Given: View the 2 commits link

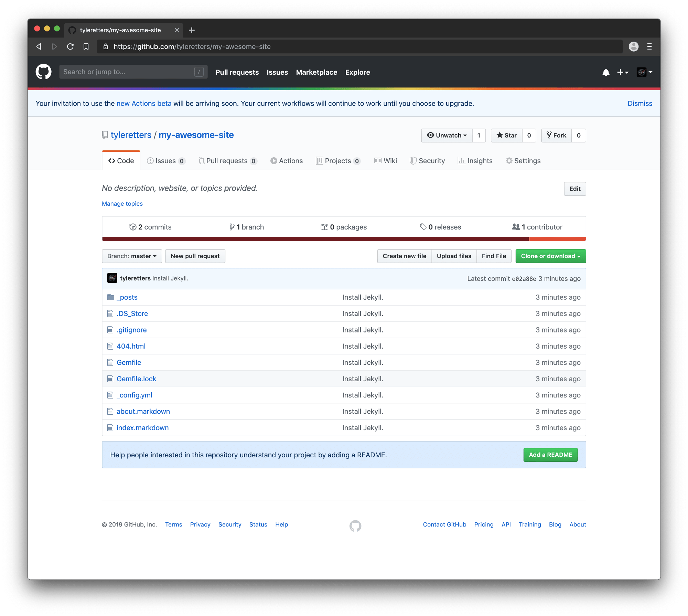Looking at the screenshot, I should 150,227.
